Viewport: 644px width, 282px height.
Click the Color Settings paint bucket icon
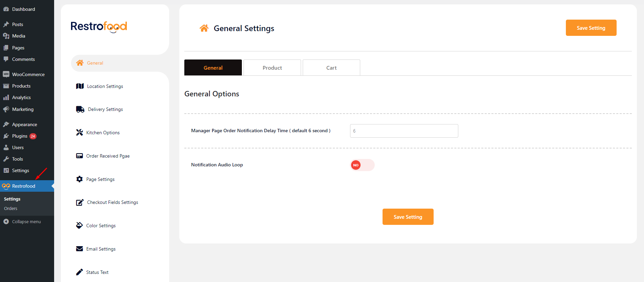(79, 226)
